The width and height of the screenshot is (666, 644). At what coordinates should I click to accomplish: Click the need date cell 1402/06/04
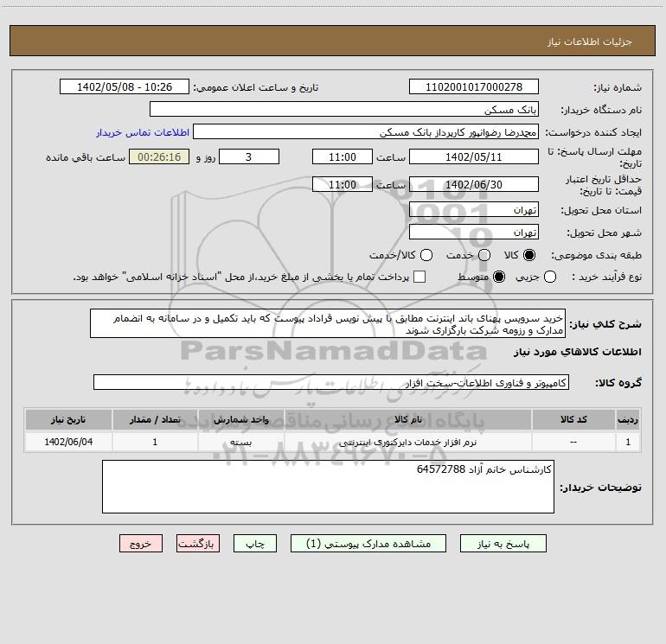point(68,442)
